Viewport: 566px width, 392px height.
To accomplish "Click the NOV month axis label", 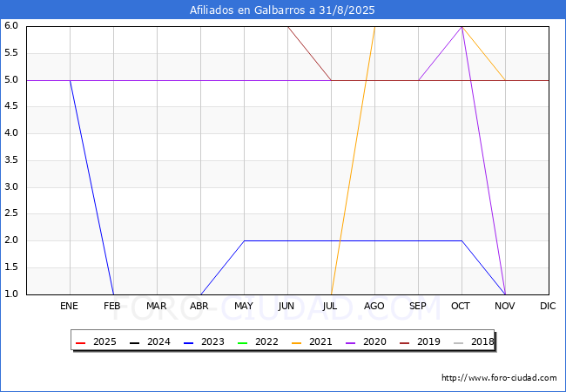I will click(505, 306).
